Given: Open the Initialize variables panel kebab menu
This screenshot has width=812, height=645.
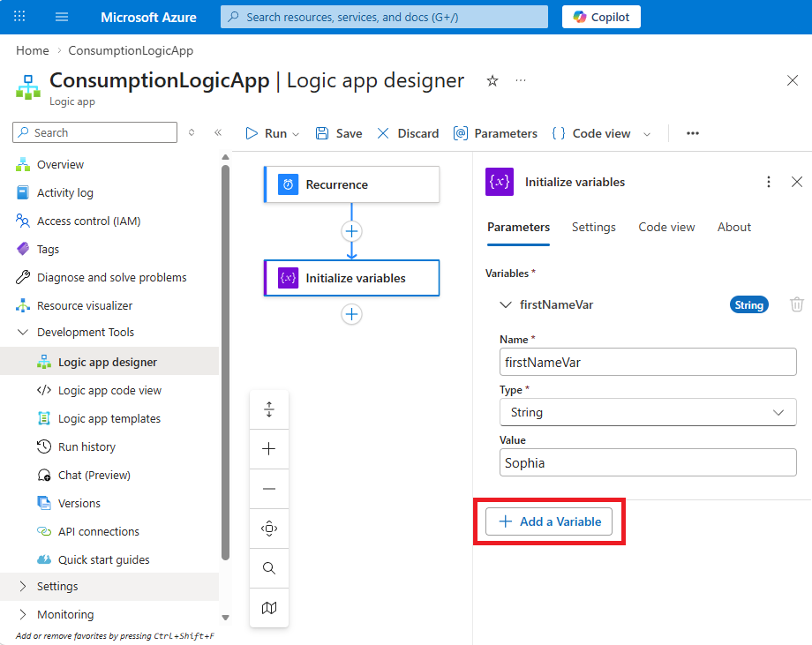Looking at the screenshot, I should pyautogui.click(x=769, y=182).
